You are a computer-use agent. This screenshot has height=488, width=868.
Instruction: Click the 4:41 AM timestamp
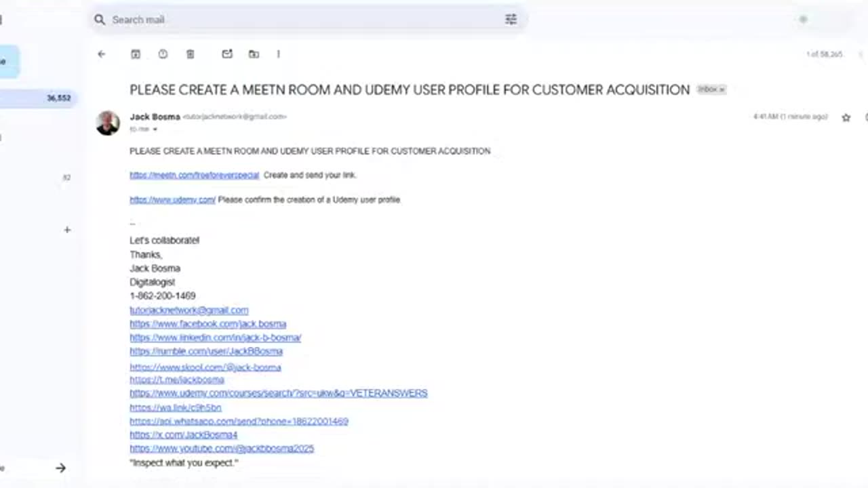(791, 117)
